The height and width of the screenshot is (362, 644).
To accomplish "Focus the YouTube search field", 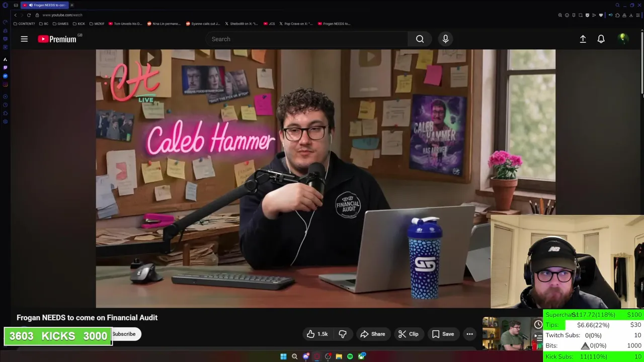I will tap(308, 39).
